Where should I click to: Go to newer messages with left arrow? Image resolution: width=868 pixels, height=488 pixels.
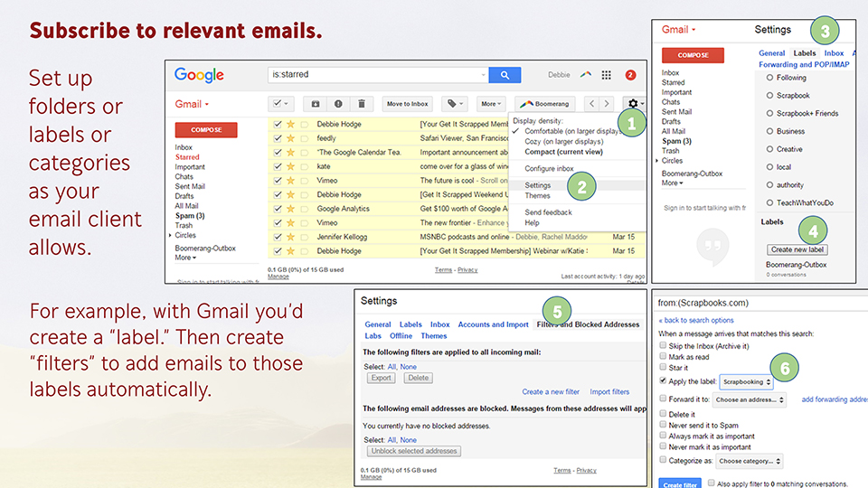[591, 103]
